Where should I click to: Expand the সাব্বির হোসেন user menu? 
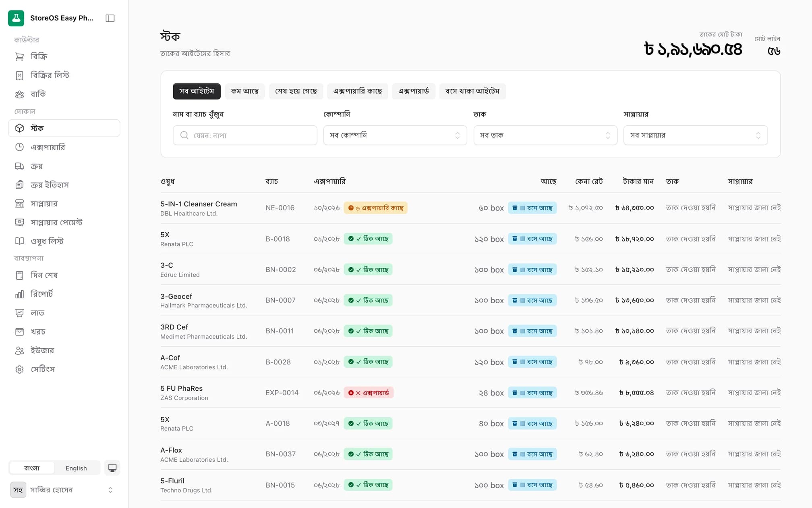[x=64, y=490]
